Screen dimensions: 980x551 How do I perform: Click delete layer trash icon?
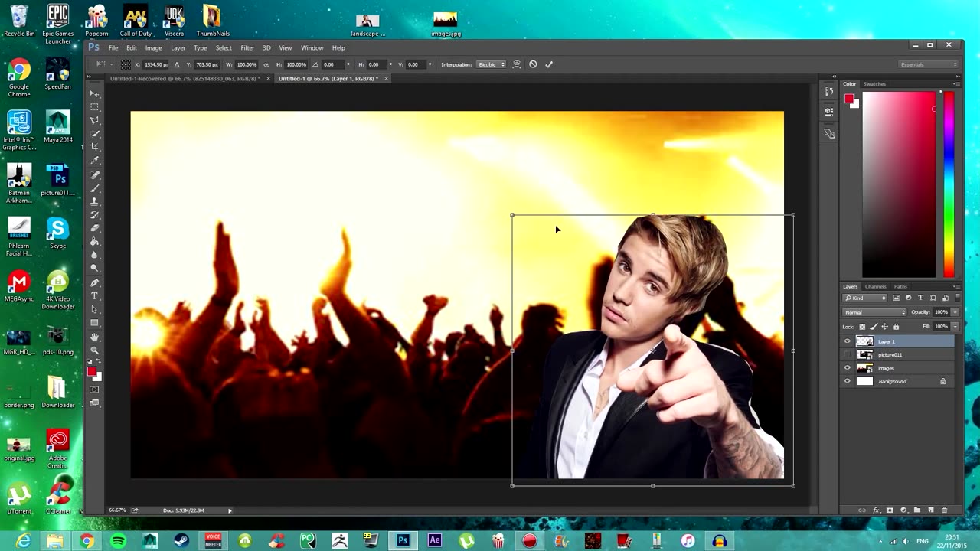point(944,510)
